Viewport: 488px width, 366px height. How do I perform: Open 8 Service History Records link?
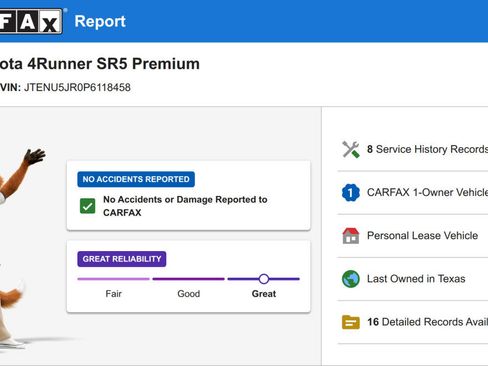(413, 149)
